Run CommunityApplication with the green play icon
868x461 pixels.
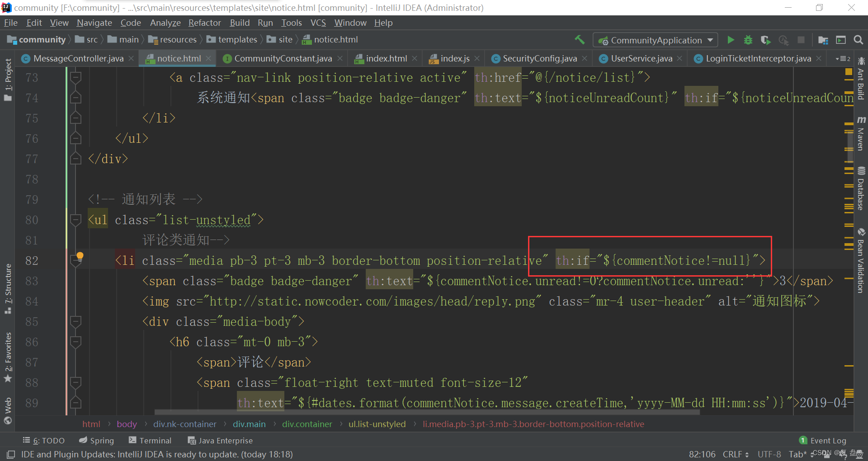[x=731, y=40]
